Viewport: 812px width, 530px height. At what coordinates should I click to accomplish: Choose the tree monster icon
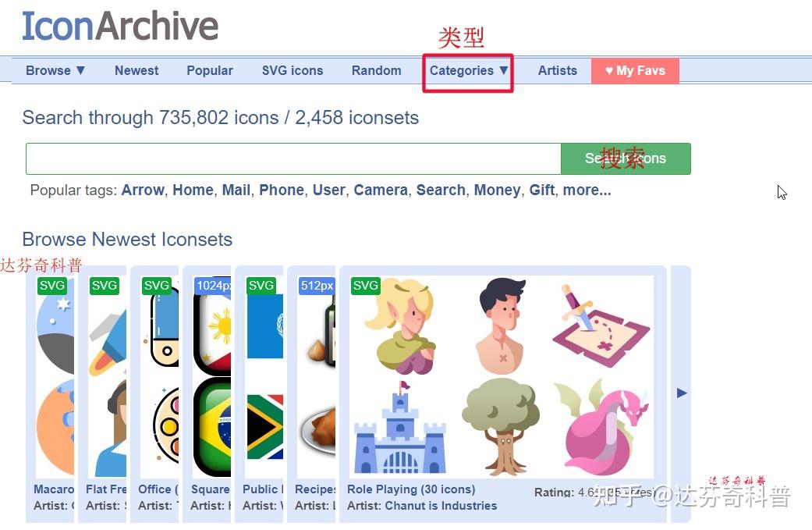(x=501, y=426)
